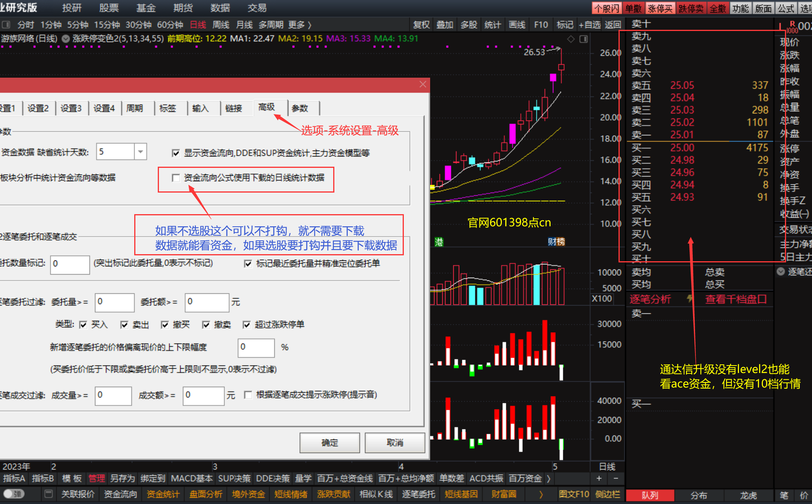
Task: Click the 涨停买 button
Action: click(660, 8)
